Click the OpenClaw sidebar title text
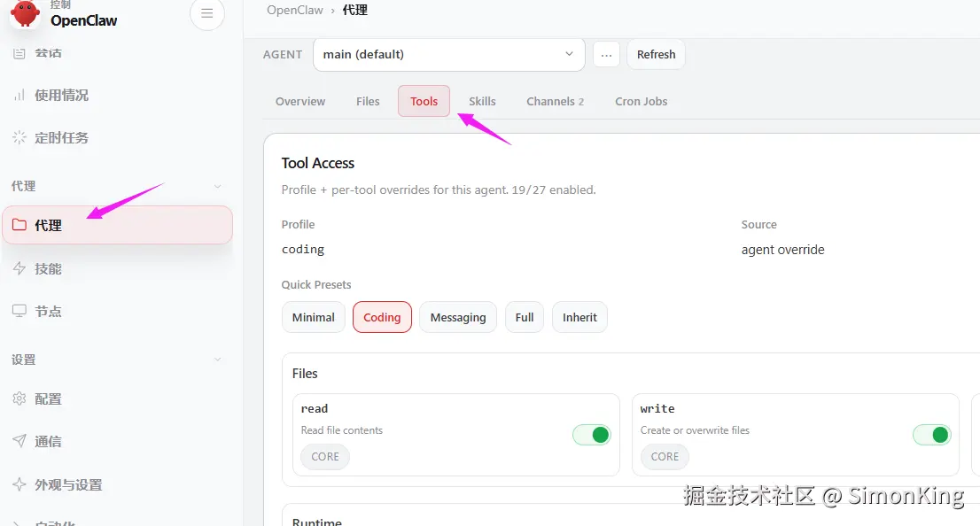This screenshot has height=526, width=980. point(84,20)
